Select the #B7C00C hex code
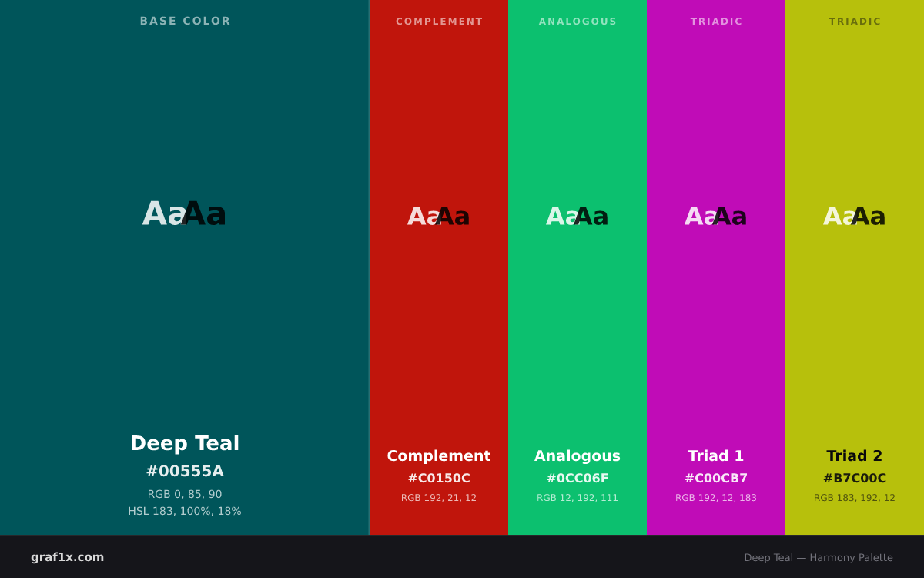 pos(855,479)
